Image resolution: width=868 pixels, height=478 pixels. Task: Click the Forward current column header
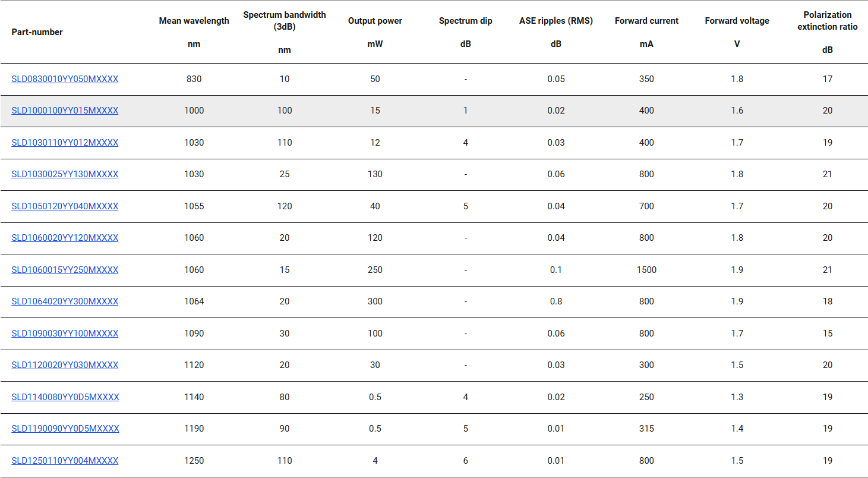[x=646, y=21]
